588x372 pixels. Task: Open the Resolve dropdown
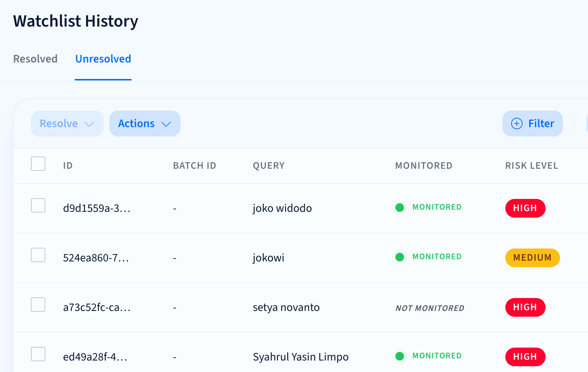pos(67,124)
